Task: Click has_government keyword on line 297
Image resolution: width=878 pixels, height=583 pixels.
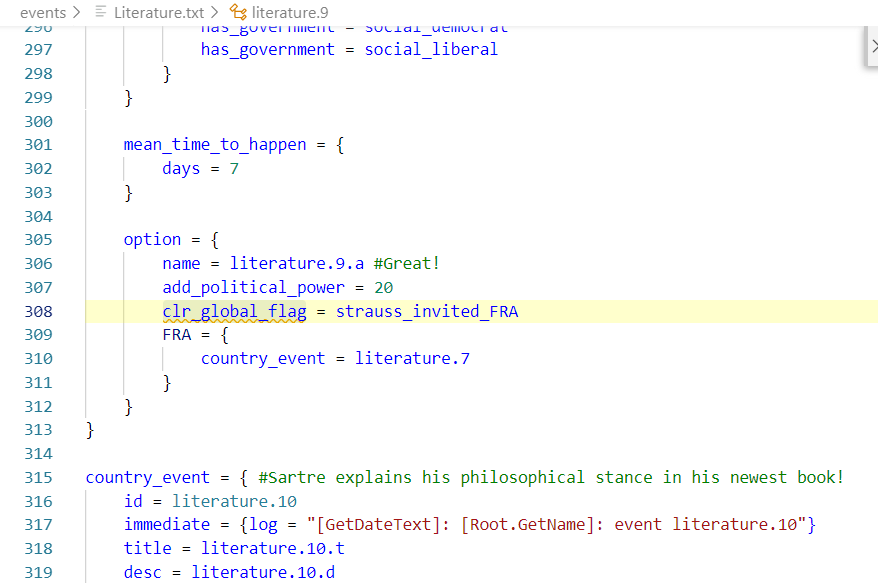Action: (268, 49)
